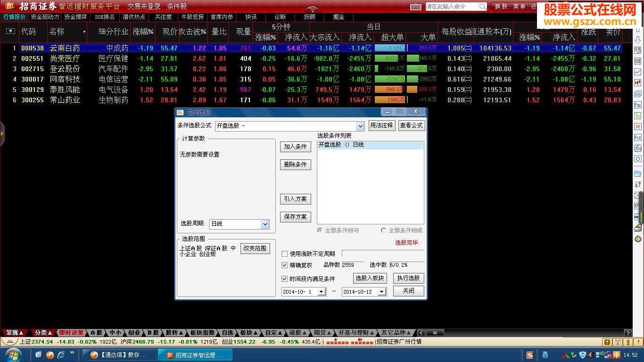Launch Internet Explorer from quick launch
Screen dimensions: 644x362
(61, 354)
